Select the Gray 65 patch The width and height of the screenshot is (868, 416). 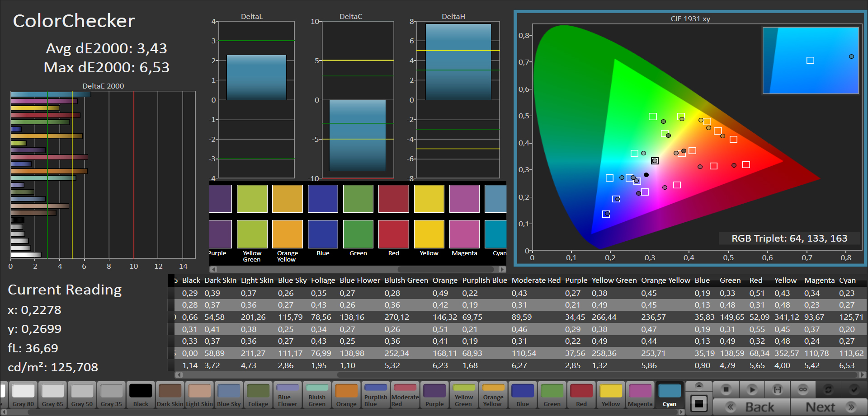(52, 395)
